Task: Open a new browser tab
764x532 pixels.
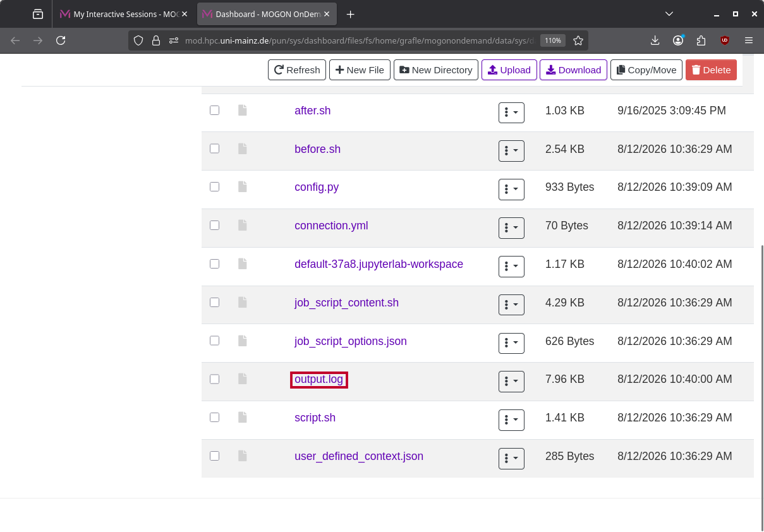Action: (x=351, y=14)
